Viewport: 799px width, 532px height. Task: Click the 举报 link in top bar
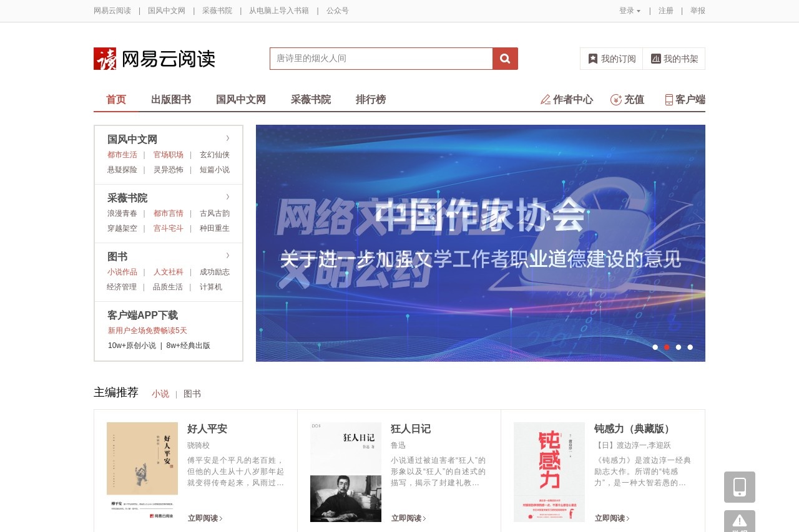click(x=698, y=11)
